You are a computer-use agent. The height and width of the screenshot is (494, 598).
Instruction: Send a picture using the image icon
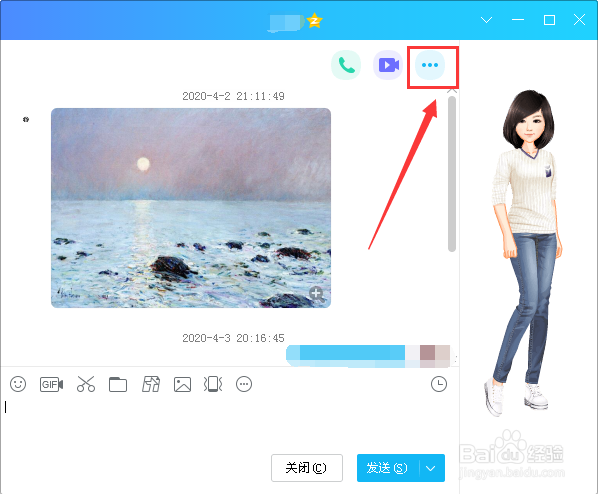(x=182, y=384)
